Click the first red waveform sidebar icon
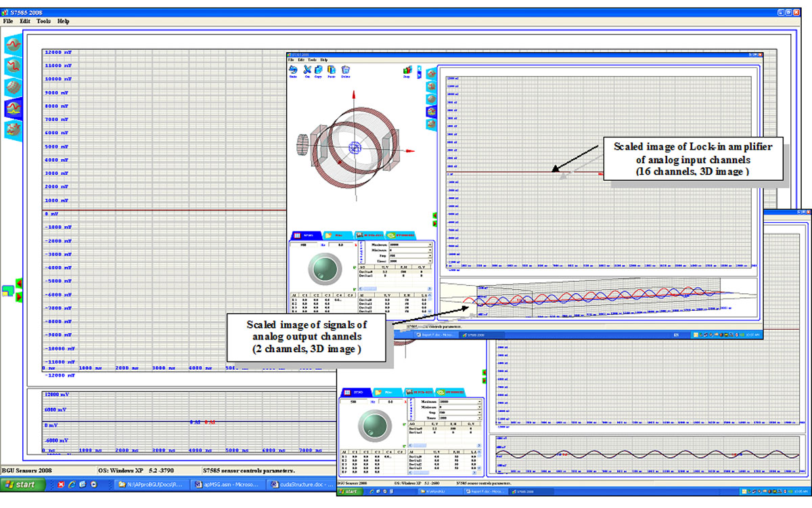Viewport: 812px width, 508px height. point(14,45)
